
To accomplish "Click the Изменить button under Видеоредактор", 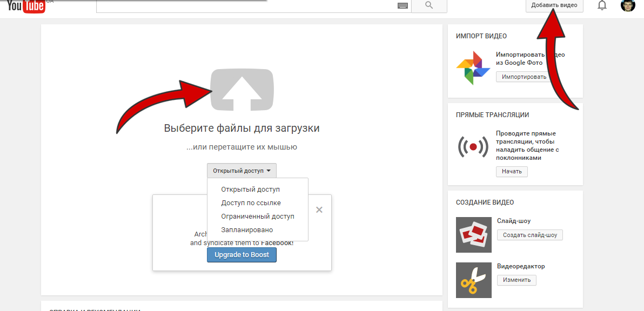I will 516,280.
